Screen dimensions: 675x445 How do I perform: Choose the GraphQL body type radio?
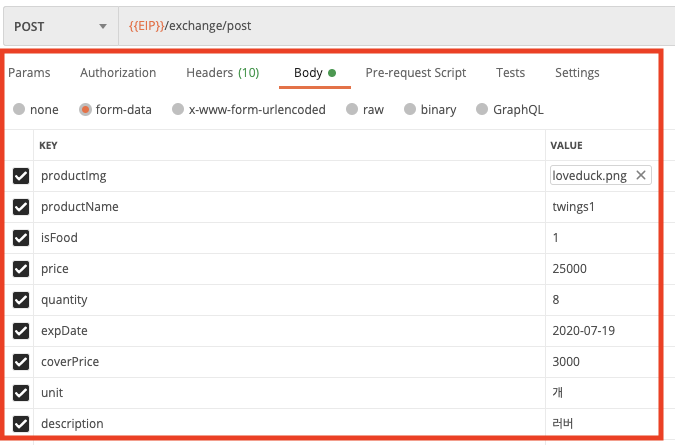[482, 109]
